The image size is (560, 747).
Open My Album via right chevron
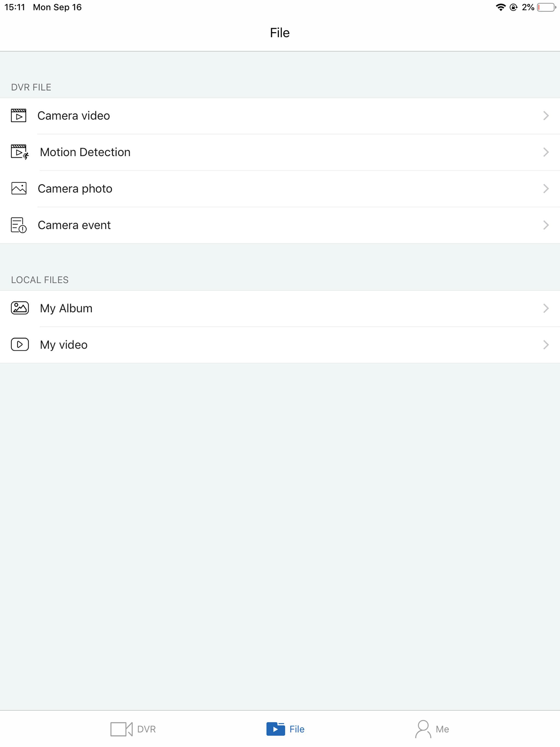(546, 308)
